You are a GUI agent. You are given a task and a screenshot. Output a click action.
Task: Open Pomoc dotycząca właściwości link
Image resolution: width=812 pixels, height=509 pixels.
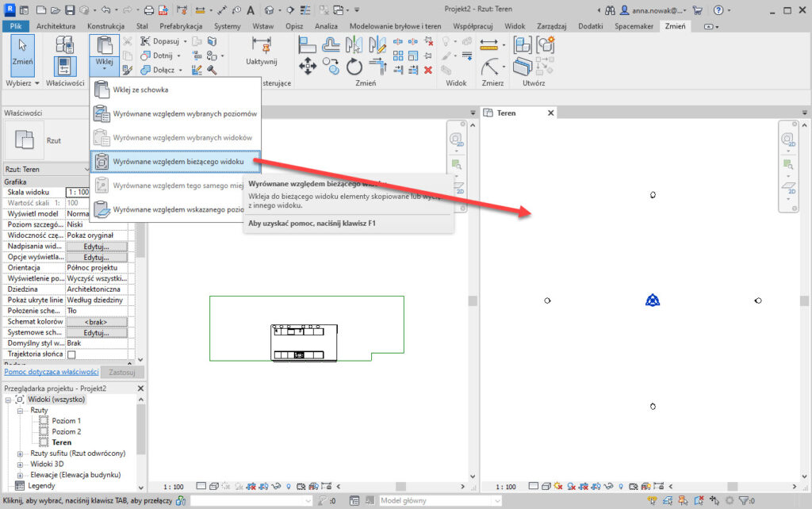point(51,371)
